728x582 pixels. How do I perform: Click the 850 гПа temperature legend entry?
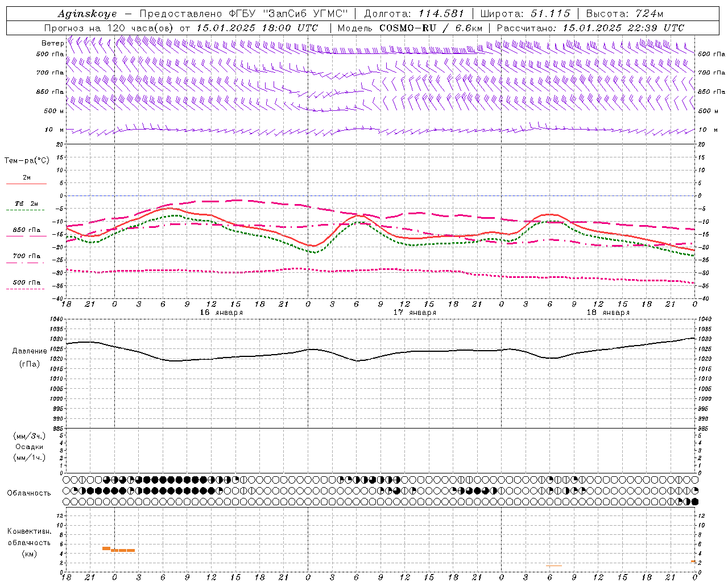point(27,230)
